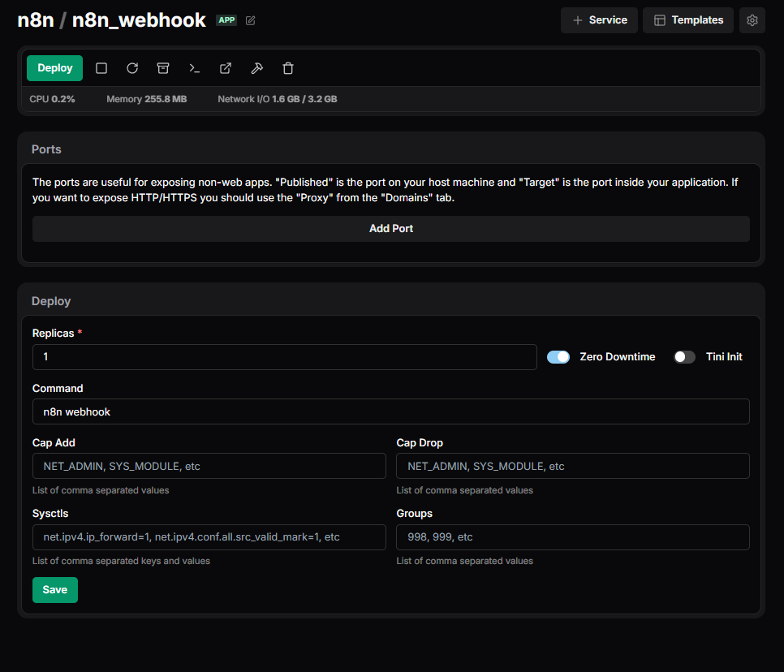The height and width of the screenshot is (672, 784).
Task: Open the app via external link icon
Action: point(226,68)
